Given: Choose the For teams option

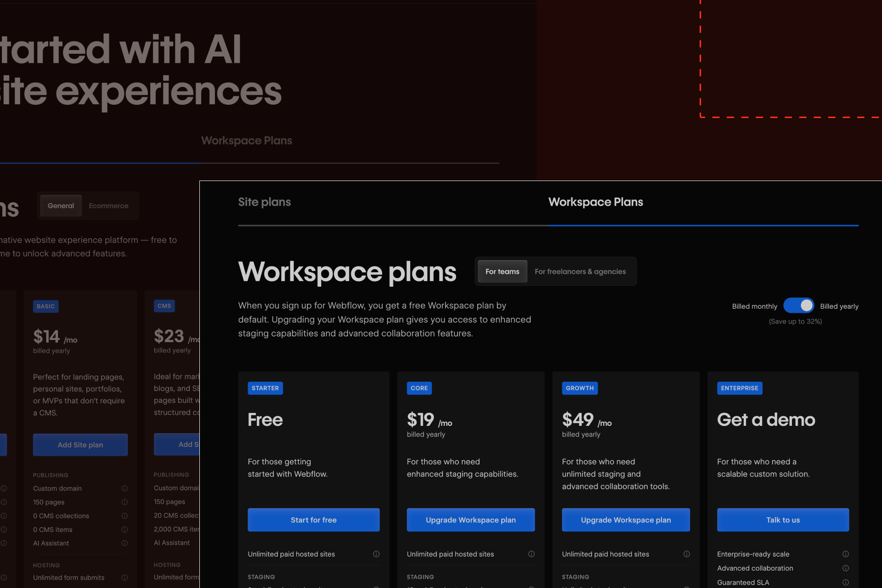Looking at the screenshot, I should [502, 271].
